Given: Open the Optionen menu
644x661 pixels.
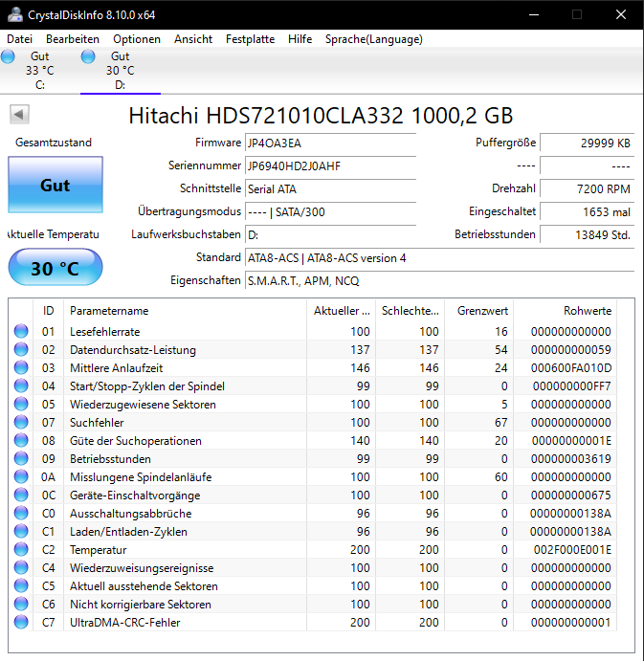Looking at the screenshot, I should coord(137,39).
